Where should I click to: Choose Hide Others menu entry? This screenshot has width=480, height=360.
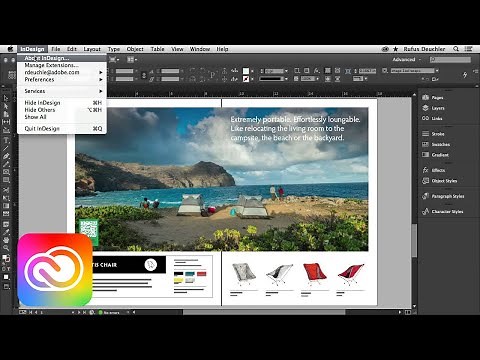point(62,110)
